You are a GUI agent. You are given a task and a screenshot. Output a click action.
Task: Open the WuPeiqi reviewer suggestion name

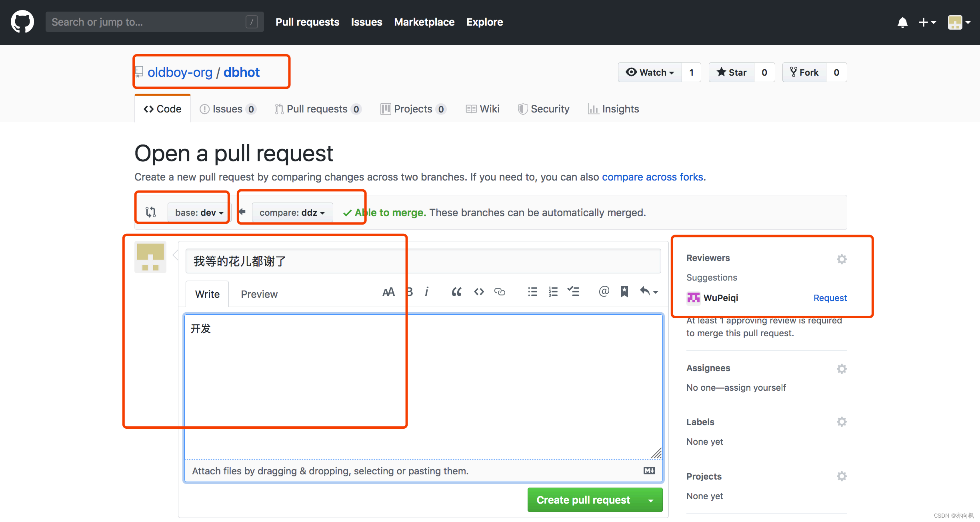721,298
